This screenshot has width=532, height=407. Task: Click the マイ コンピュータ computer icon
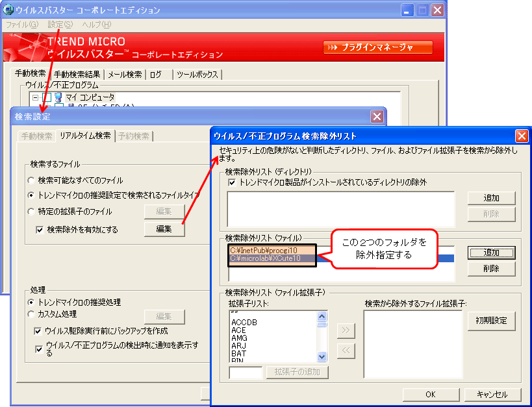coord(58,97)
